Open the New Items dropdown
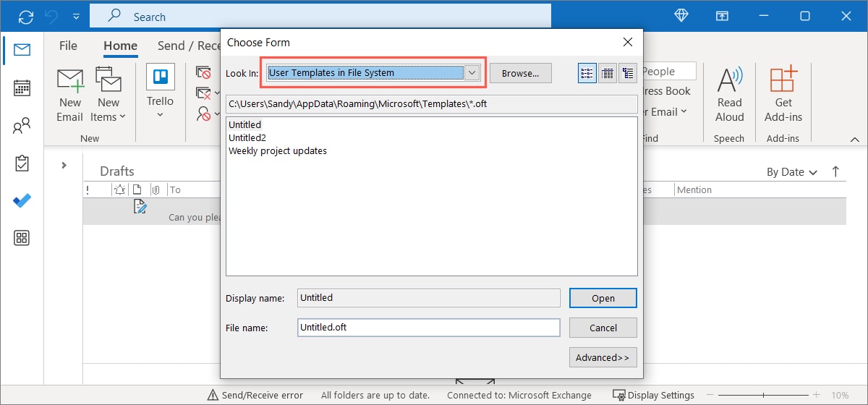The image size is (868, 405). click(x=109, y=95)
